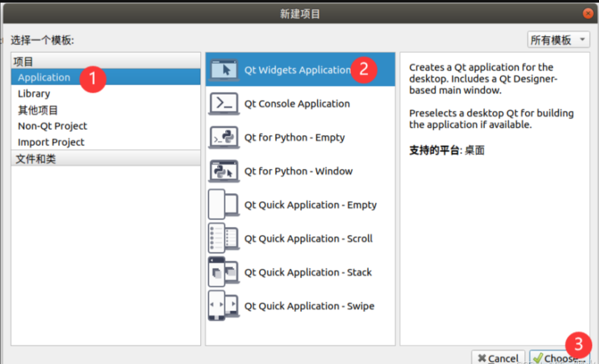Click the Qt Quick Application - Scroll icon
This screenshot has width=599, height=364.
tap(224, 238)
